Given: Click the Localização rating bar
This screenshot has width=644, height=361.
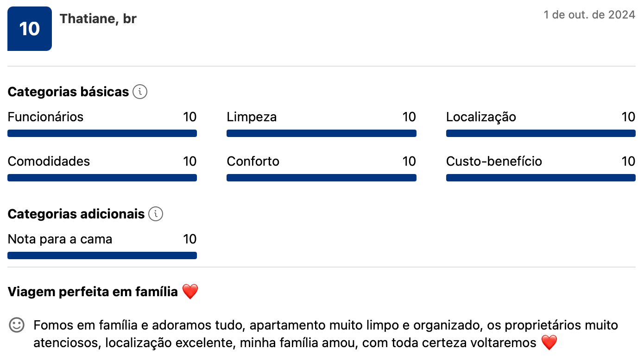Looking at the screenshot, I should coord(541,133).
